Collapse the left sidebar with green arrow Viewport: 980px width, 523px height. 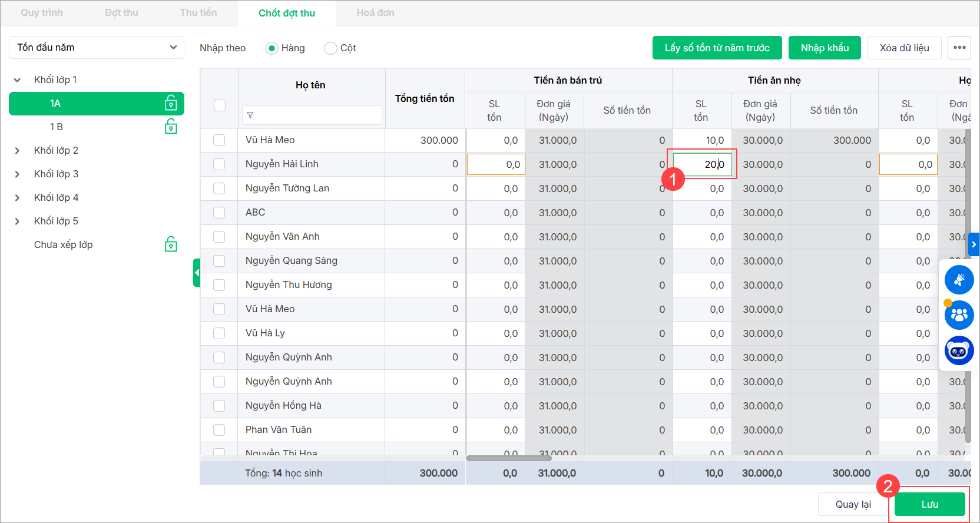197,273
